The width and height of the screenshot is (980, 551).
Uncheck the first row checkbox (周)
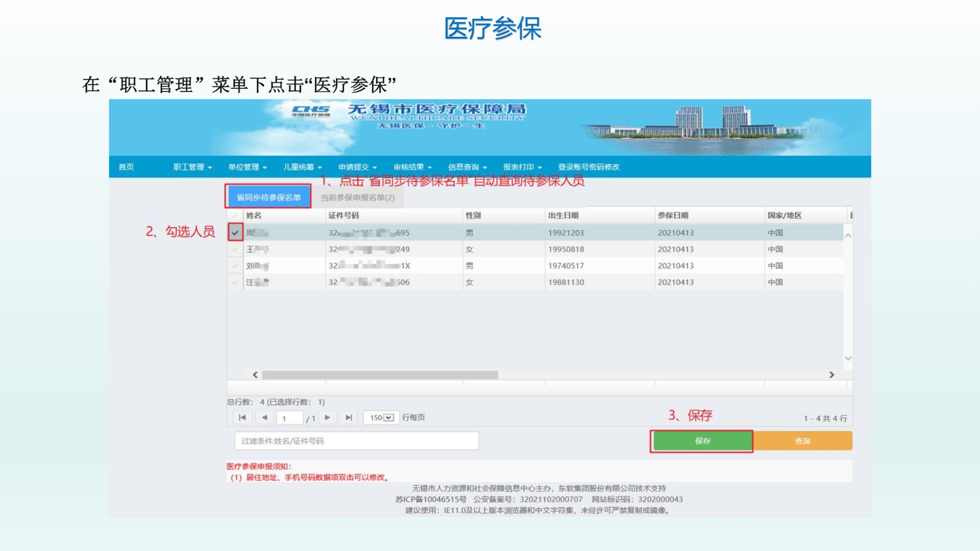[x=235, y=233]
